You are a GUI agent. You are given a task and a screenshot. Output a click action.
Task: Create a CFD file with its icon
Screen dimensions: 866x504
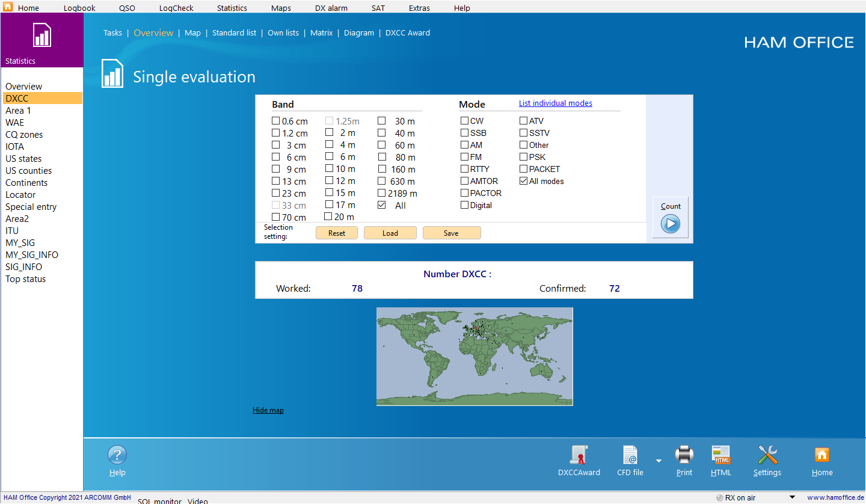tap(630, 455)
